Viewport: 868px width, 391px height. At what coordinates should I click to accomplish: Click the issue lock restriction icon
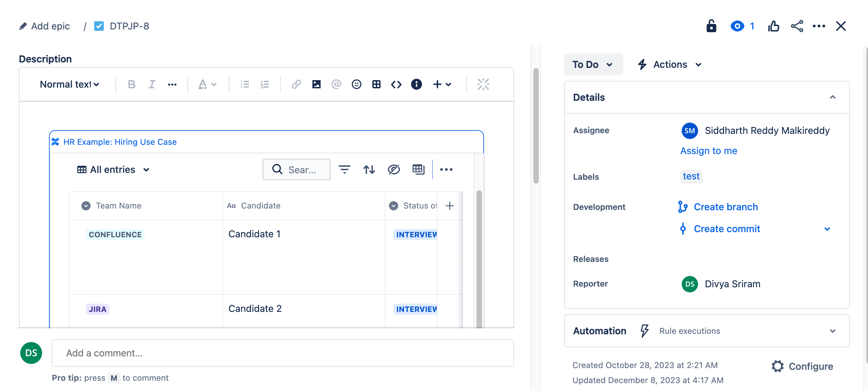tap(711, 26)
